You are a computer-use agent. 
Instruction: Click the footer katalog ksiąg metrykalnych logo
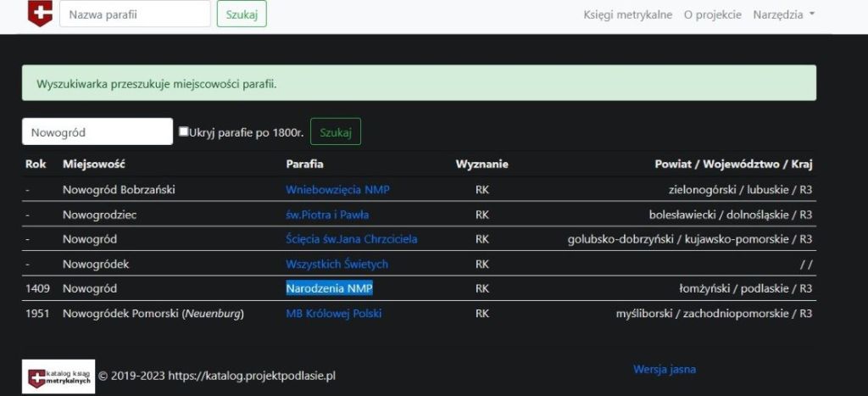click(x=58, y=376)
